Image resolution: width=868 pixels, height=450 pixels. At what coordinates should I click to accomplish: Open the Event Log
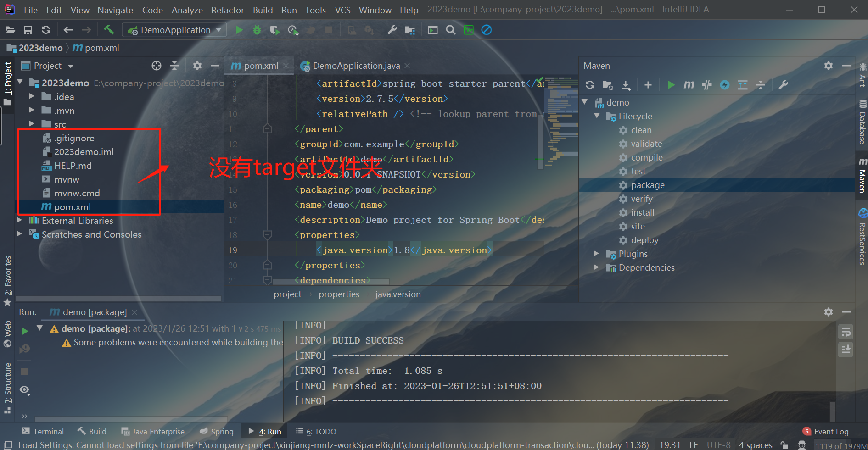tap(826, 432)
